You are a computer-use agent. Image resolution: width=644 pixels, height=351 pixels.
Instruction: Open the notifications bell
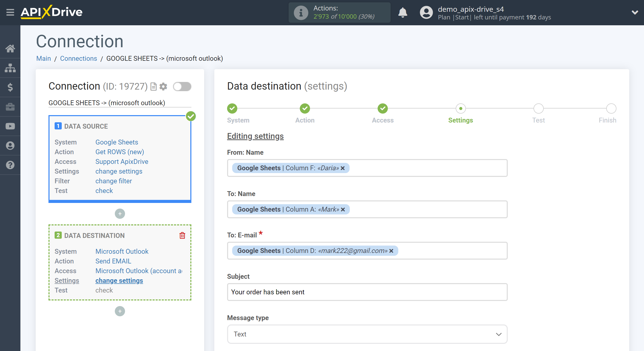(x=403, y=12)
